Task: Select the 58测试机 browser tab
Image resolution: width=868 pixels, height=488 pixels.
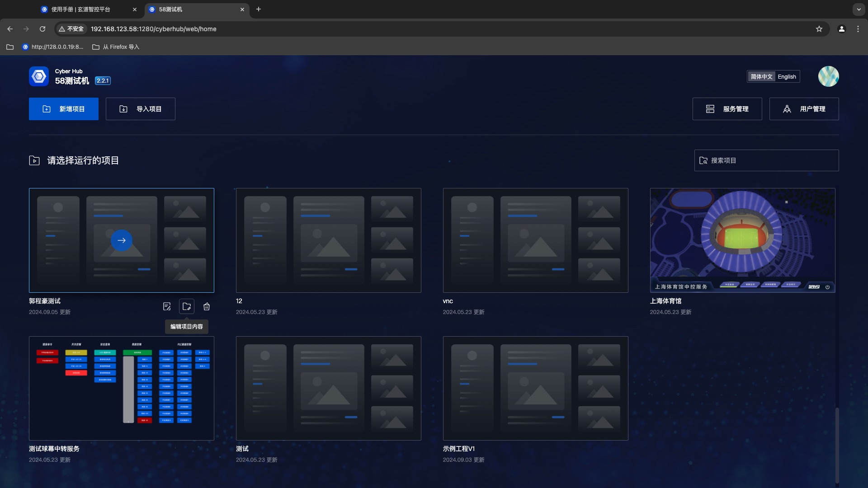Action: click(197, 9)
